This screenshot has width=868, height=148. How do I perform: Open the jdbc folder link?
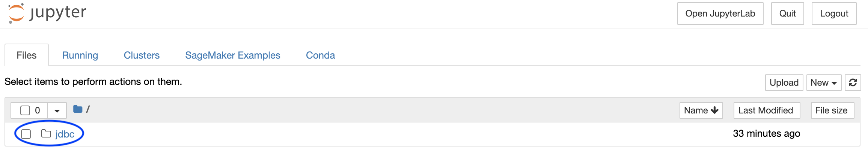pyautogui.click(x=65, y=134)
